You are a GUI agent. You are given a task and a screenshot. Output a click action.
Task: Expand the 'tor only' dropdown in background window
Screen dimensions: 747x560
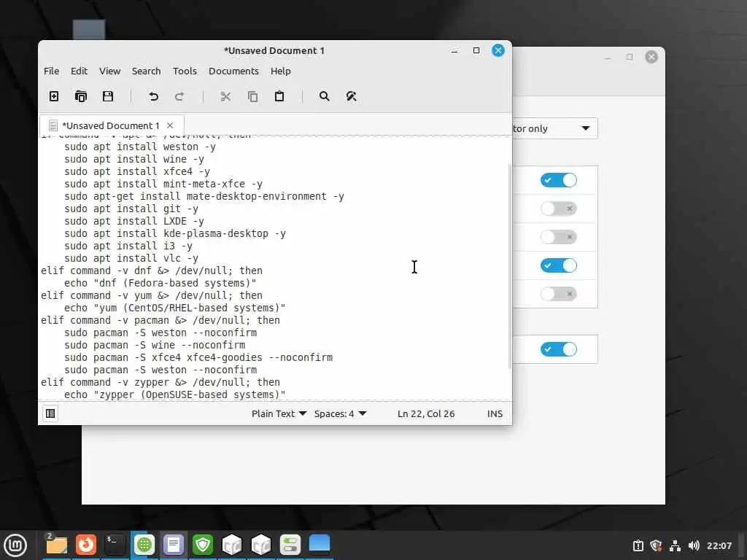click(x=555, y=128)
